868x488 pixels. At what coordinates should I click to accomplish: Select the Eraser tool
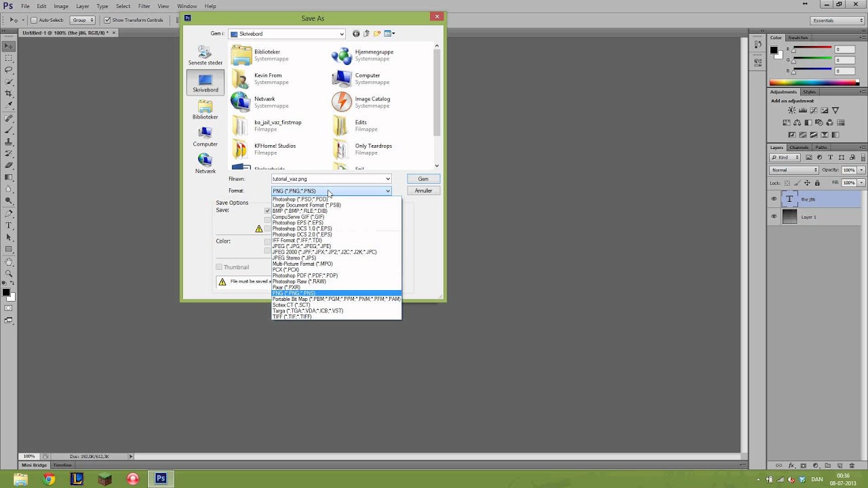click(x=8, y=165)
